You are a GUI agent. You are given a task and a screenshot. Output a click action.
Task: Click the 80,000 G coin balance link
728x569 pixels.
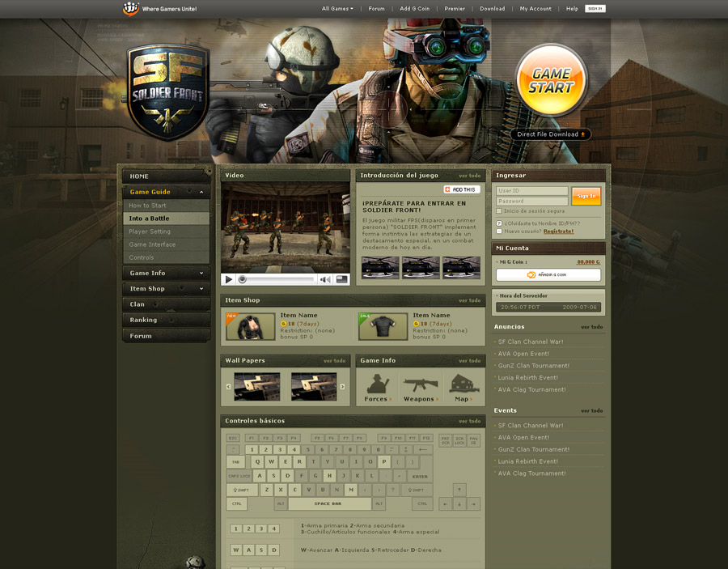coord(588,262)
